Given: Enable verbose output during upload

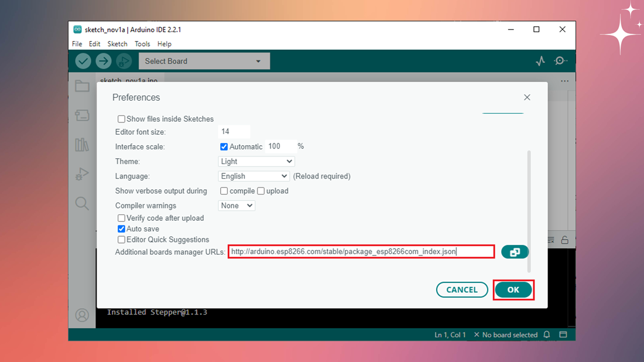Looking at the screenshot, I should 261,191.
